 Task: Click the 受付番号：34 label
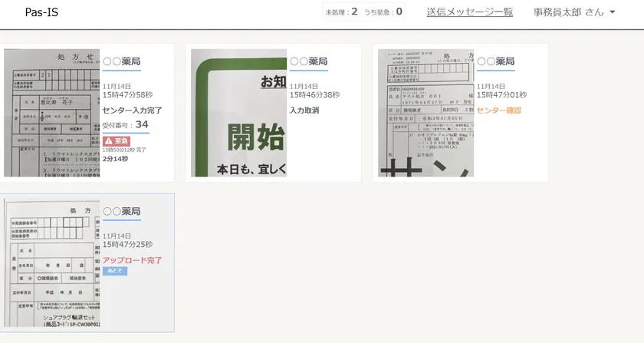(x=125, y=124)
